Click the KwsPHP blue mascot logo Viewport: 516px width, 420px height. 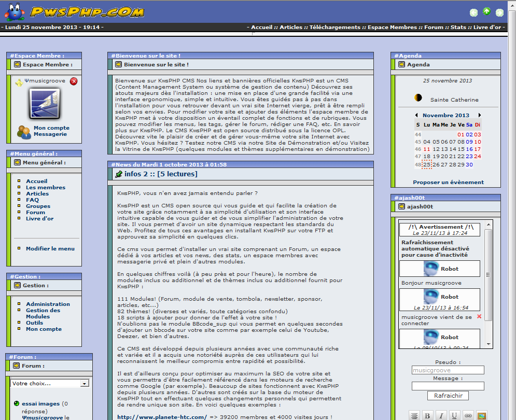(15, 12)
